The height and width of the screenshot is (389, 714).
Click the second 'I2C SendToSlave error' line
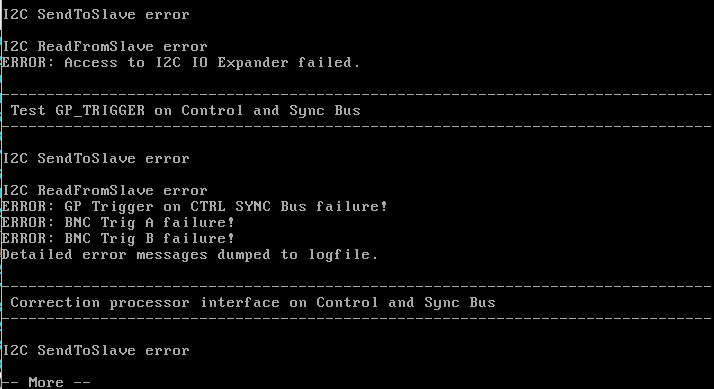click(96, 159)
